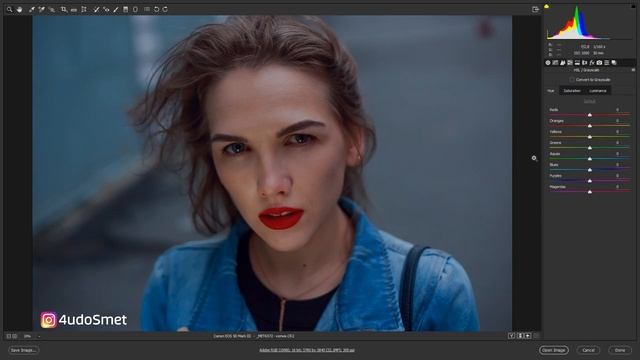Open the Basic panel tab
640x360 pixels.
[x=548, y=62]
